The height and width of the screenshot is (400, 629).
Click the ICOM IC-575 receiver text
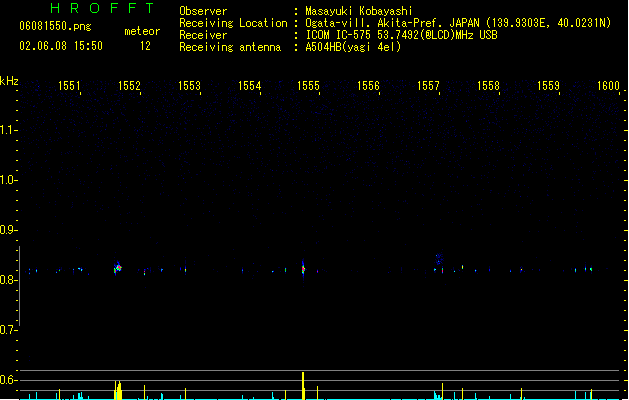(x=402, y=35)
